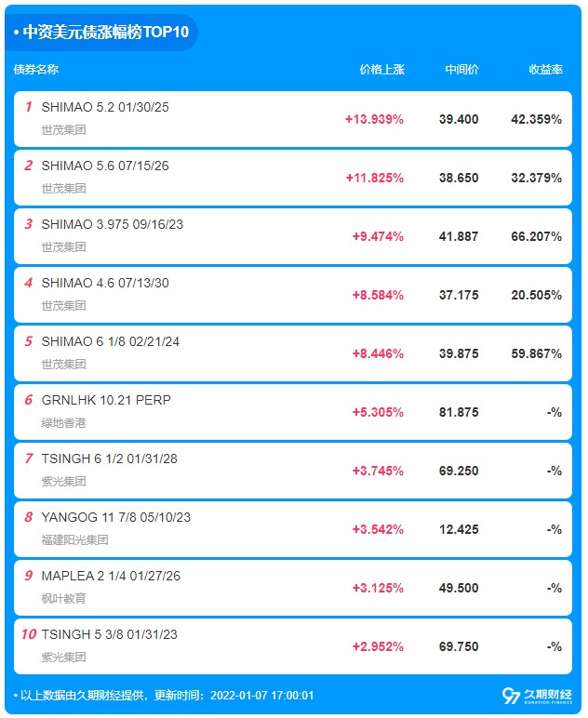Select the 收益率 column header
Viewport: 588px width, 718px height.
coord(546,70)
